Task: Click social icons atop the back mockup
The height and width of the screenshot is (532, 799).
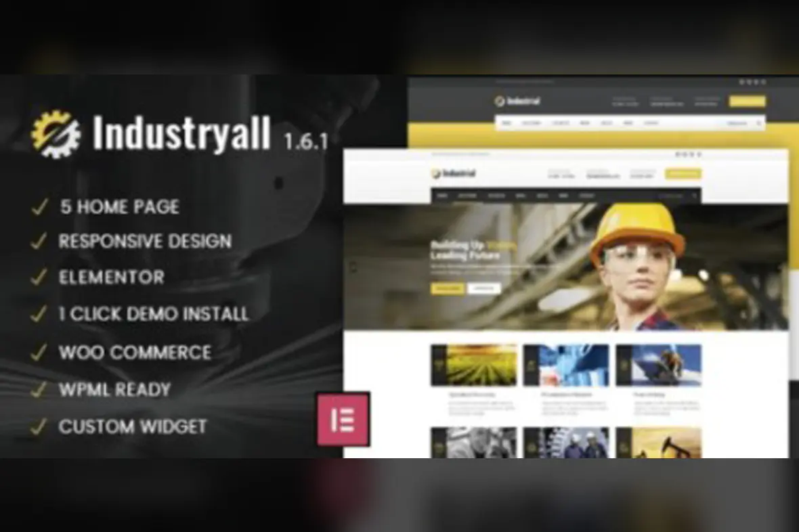Action: 753,81
